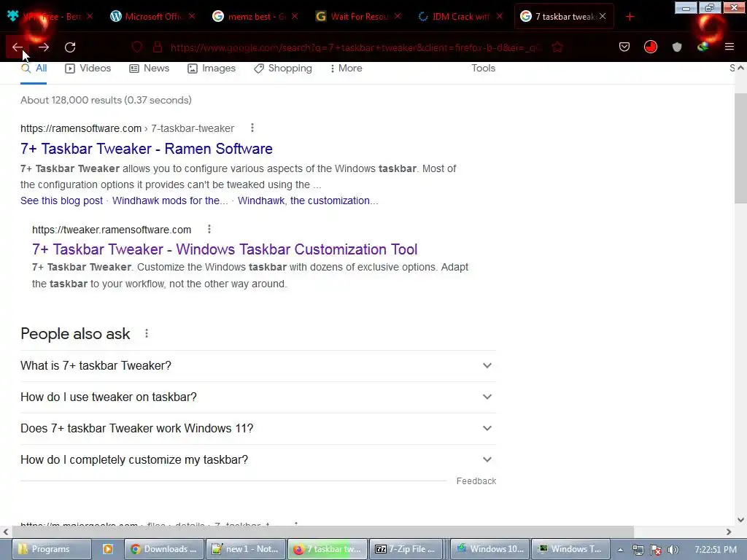Image resolution: width=747 pixels, height=560 pixels.
Task: Open 'See this blog post' sublink
Action: pos(61,201)
